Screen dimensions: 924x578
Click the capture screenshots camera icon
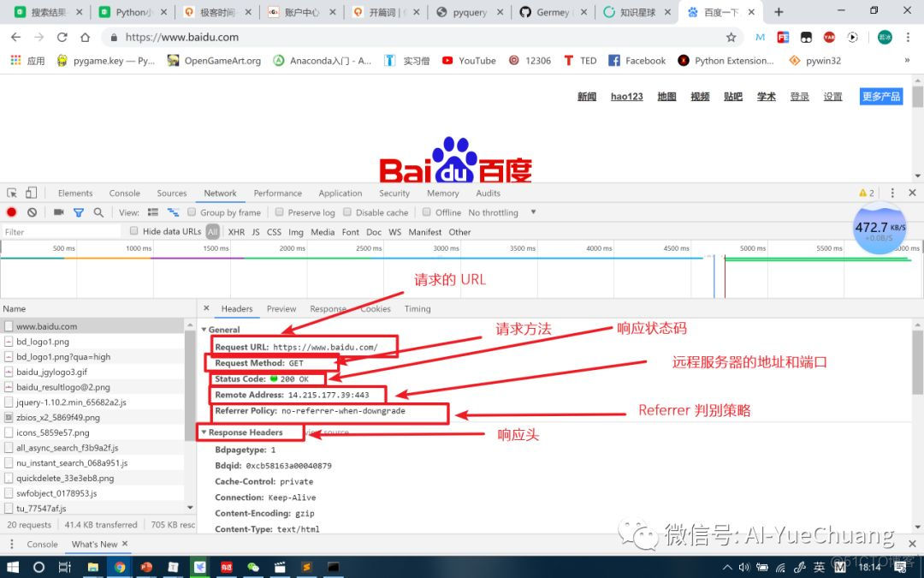pyautogui.click(x=58, y=212)
